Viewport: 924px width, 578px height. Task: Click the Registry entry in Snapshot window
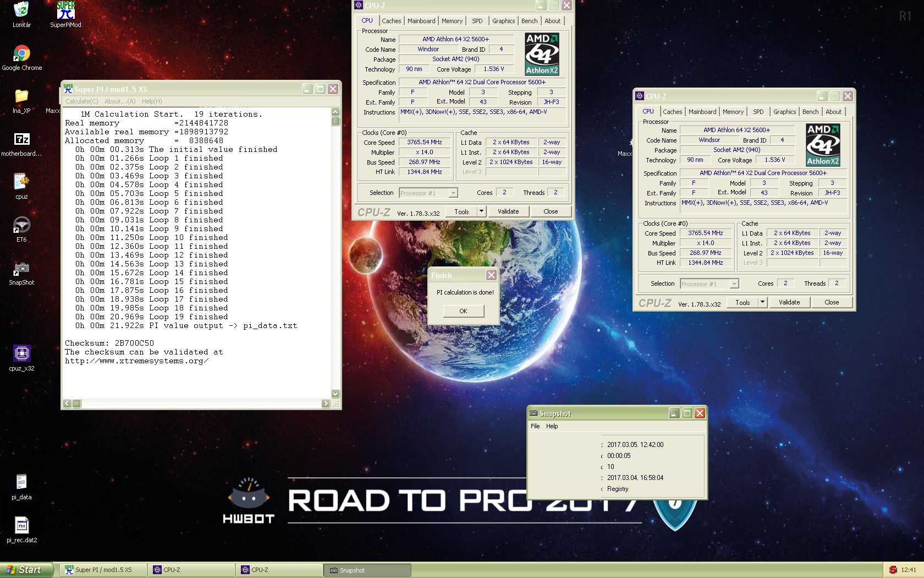(618, 489)
